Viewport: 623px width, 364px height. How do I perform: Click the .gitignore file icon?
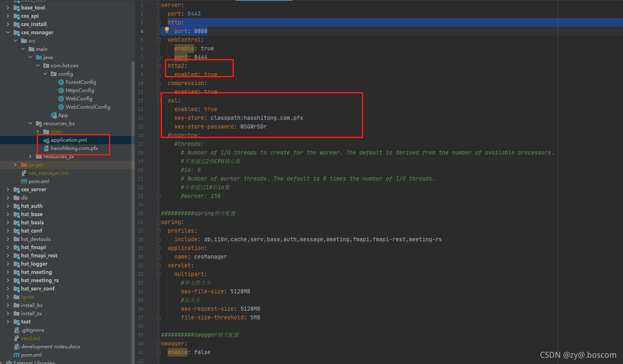click(x=17, y=330)
